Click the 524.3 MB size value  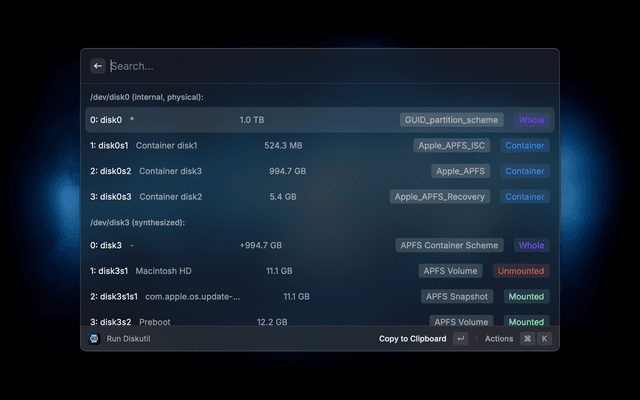283,146
